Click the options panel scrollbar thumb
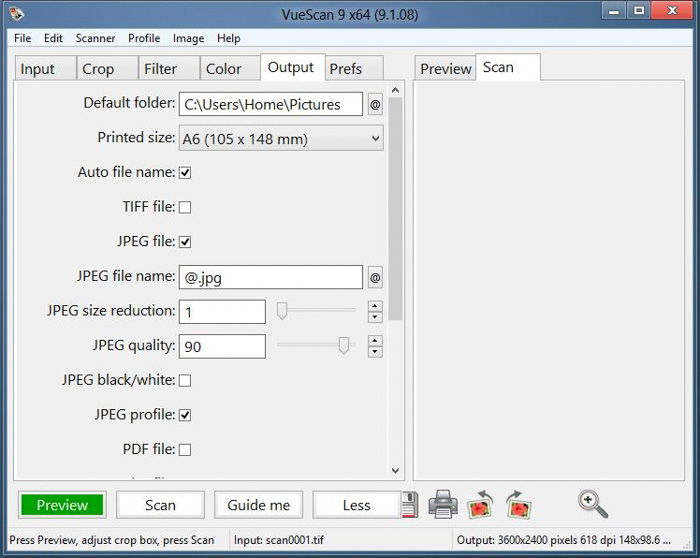The width and height of the screenshot is (700, 558). 395,209
